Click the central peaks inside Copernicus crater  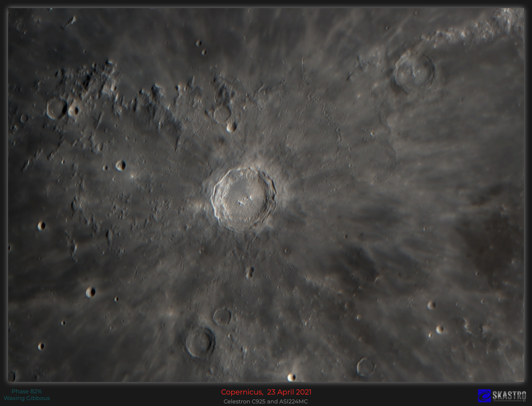pos(244,200)
